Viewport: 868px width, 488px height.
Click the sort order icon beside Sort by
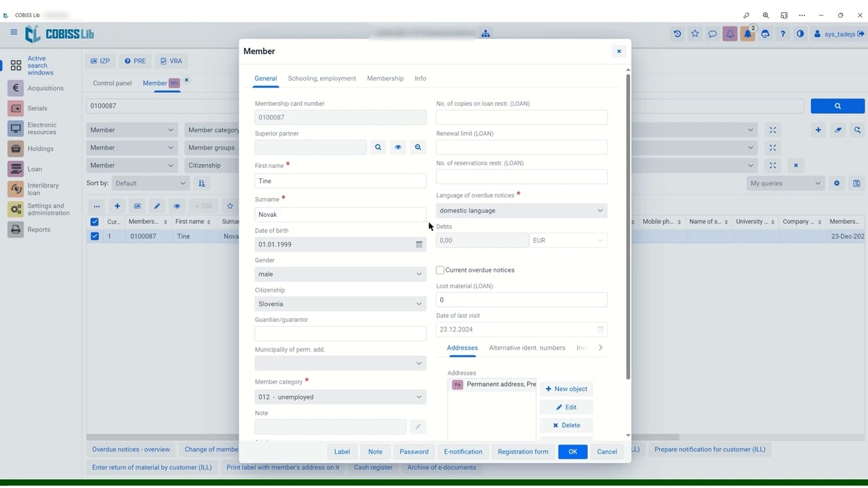click(202, 183)
